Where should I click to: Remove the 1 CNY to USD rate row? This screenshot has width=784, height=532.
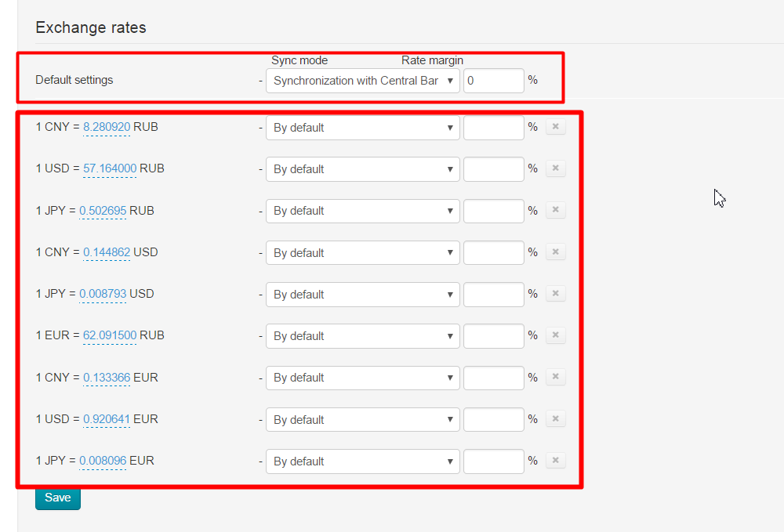(x=555, y=252)
